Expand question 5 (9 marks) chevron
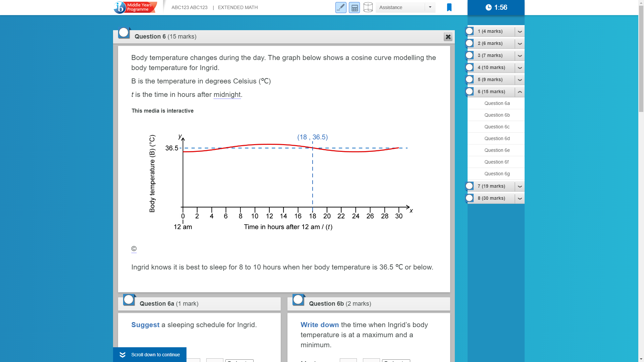Image resolution: width=644 pixels, height=362 pixels. coord(520,80)
